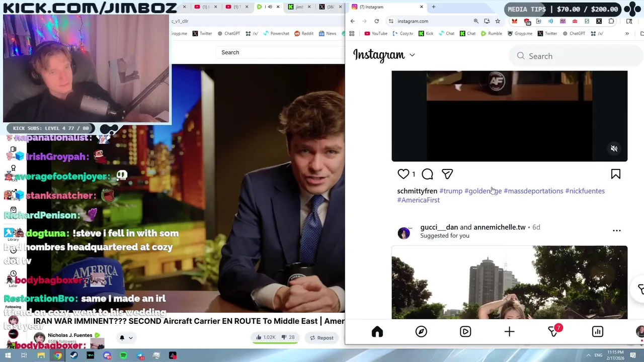Open the X extension icon
The height and width of the screenshot is (362, 644).
(599, 21)
